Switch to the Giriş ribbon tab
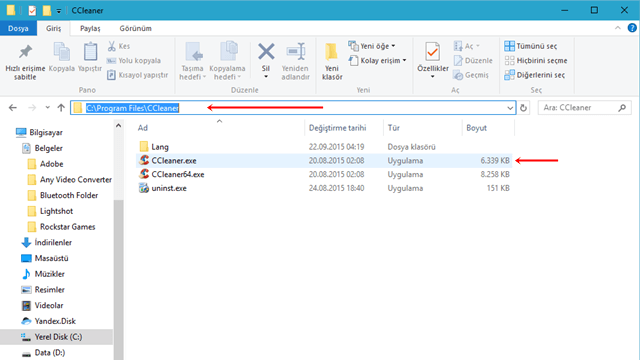The height and width of the screenshot is (360, 640). 53,29
